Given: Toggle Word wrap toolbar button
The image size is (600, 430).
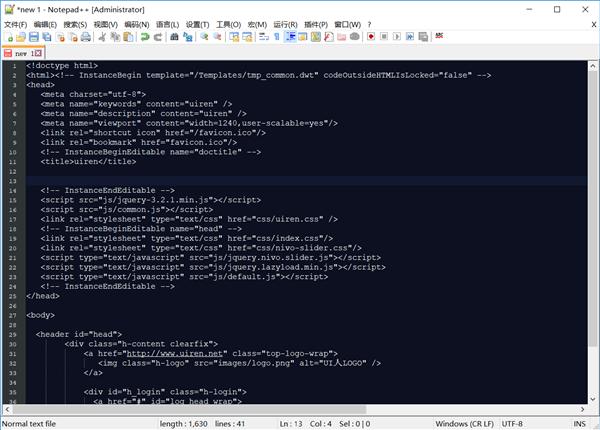Looking at the screenshot, I should click(264, 37).
